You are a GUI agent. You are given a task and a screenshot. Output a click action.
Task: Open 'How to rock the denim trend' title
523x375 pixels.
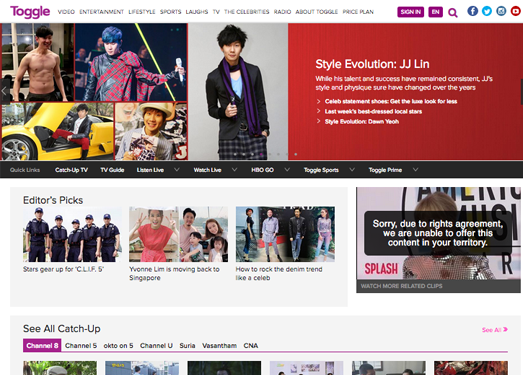point(279,273)
